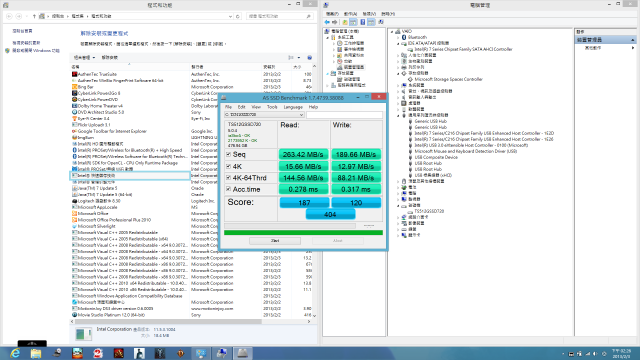Click the Turn Windows features on or off link
This screenshot has width=640, height=360.
point(36,51)
